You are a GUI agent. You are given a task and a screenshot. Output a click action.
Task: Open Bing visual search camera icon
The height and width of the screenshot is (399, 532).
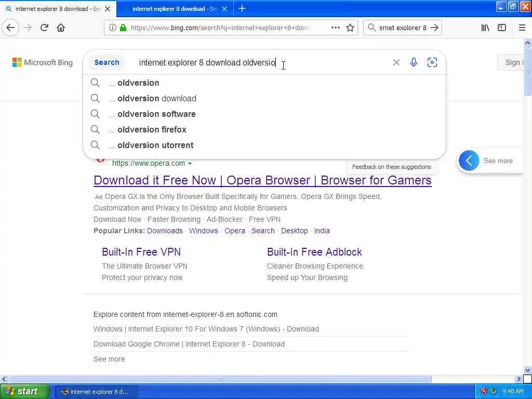[x=432, y=62]
